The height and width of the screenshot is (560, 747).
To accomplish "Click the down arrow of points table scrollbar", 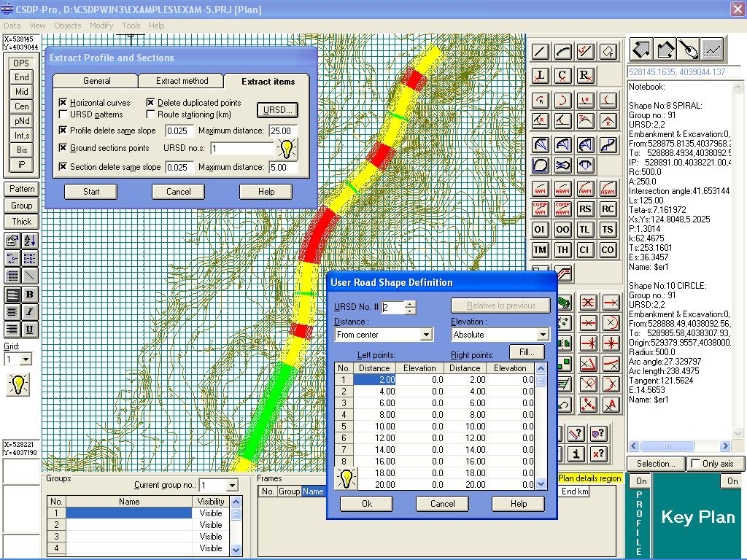I will pos(541,484).
